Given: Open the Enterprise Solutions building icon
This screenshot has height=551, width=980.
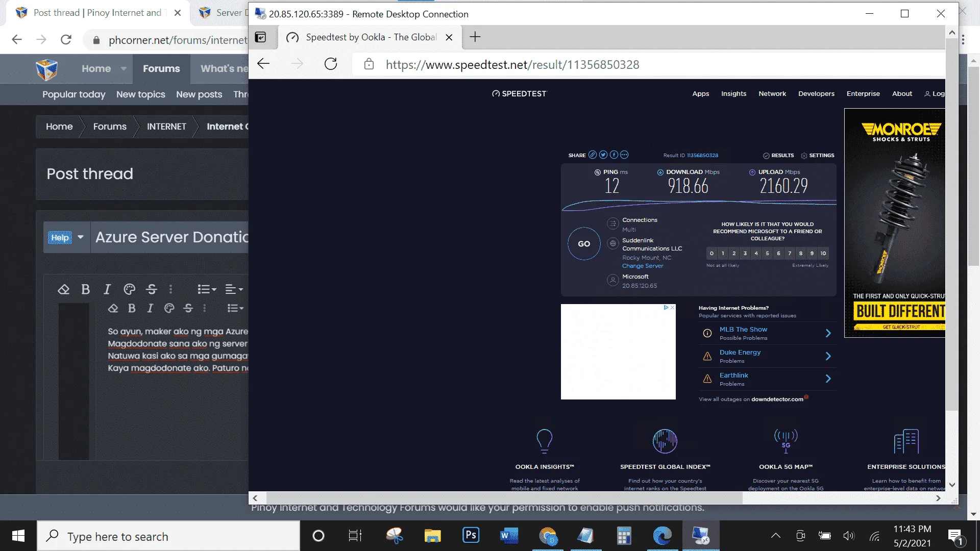Looking at the screenshot, I should click(906, 441).
